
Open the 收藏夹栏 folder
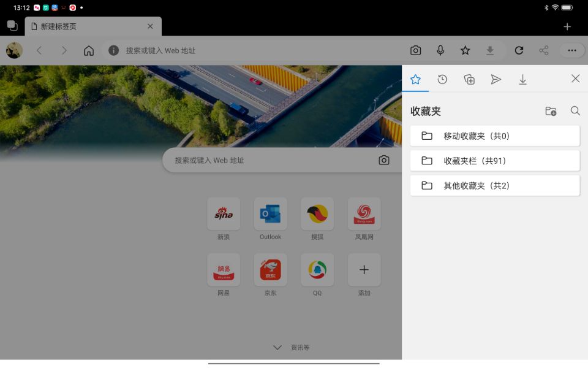[x=494, y=160]
